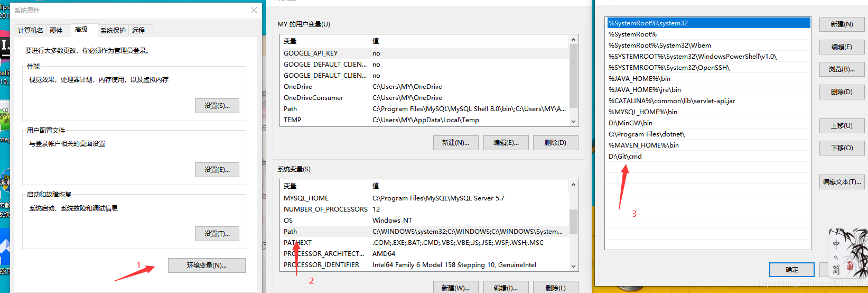Screen dimensions: 868x293
Task: Select MYSQL_HOME system variable row
Action: 425,198
